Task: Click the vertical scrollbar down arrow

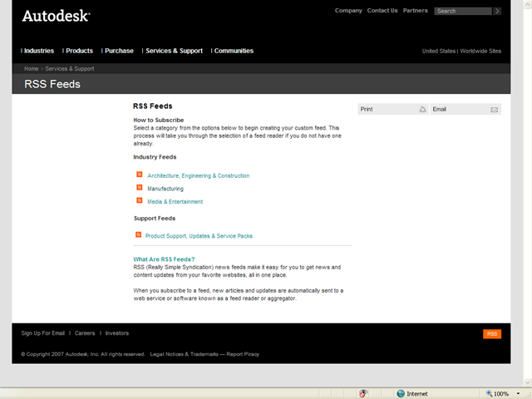Action: point(528,382)
